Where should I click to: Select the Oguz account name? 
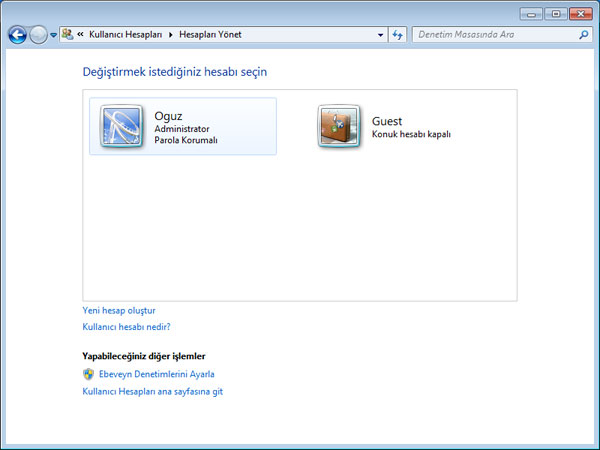pyautogui.click(x=168, y=116)
